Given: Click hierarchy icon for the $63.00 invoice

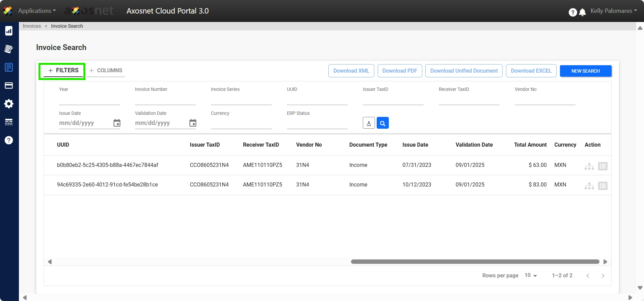Looking at the screenshot, I should point(589,166).
